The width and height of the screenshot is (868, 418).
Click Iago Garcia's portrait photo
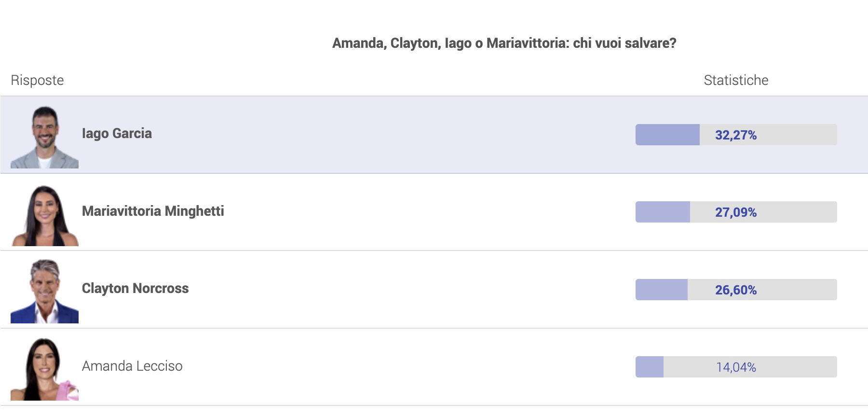pos(44,137)
